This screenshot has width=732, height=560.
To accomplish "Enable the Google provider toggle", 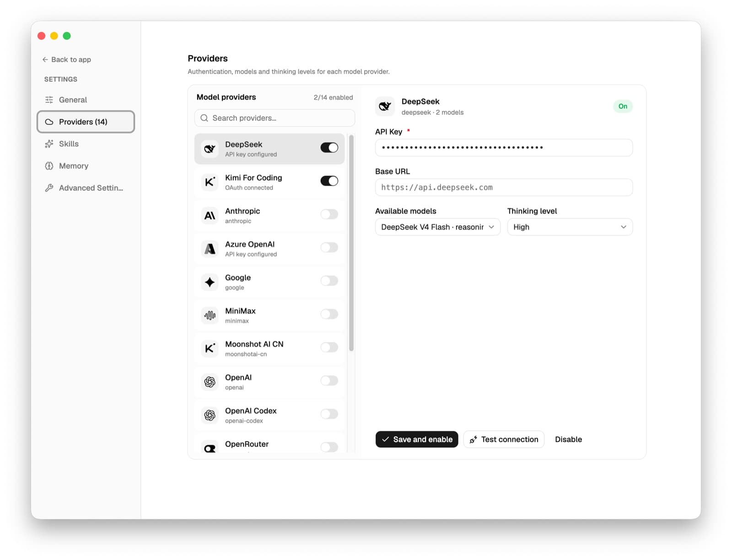I will [x=329, y=281].
